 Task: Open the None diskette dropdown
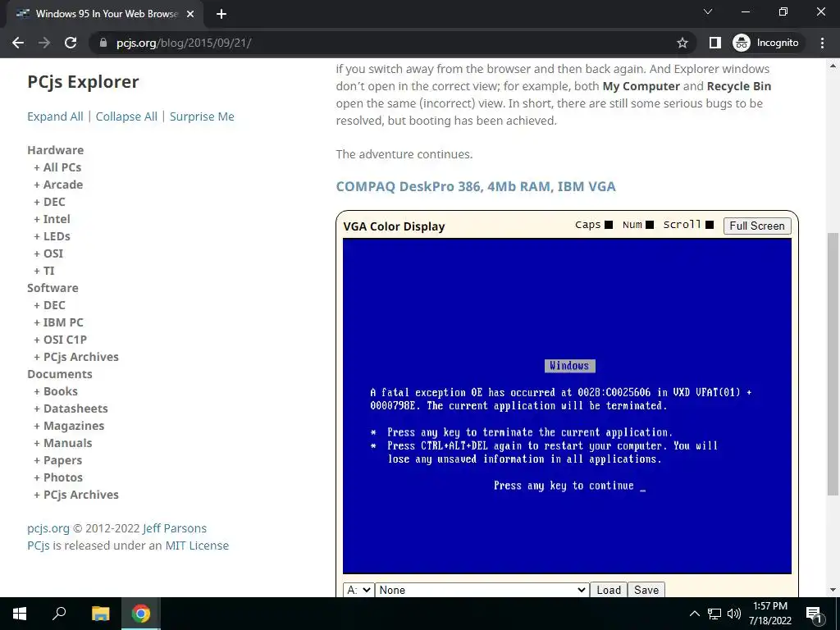click(x=482, y=590)
